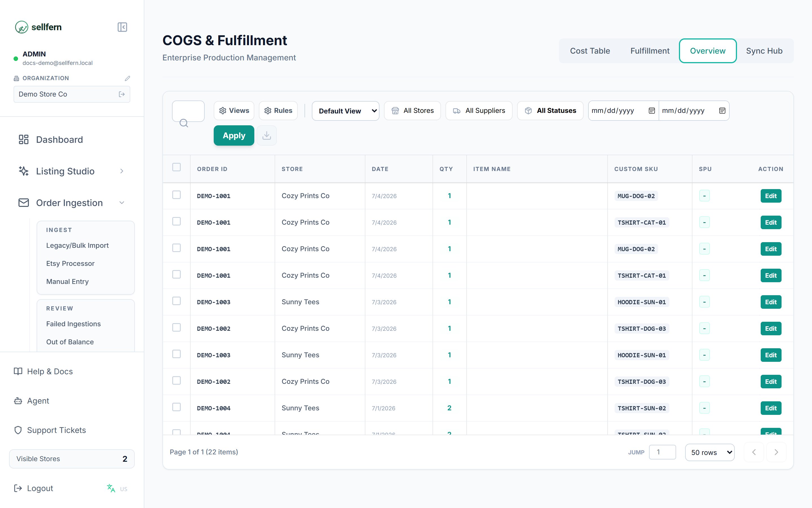Open the All Statuses filter
This screenshot has height=508, width=812.
[x=550, y=111]
